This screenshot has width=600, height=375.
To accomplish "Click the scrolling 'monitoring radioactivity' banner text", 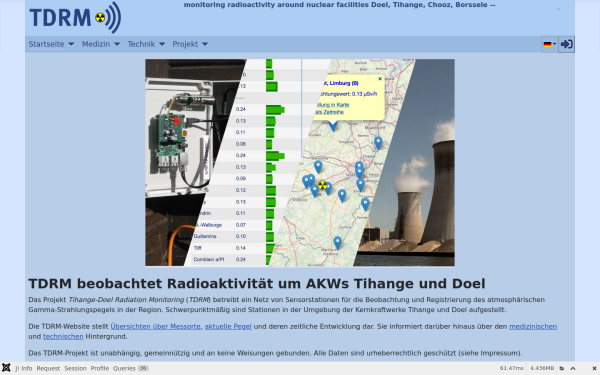I will pyautogui.click(x=339, y=5).
